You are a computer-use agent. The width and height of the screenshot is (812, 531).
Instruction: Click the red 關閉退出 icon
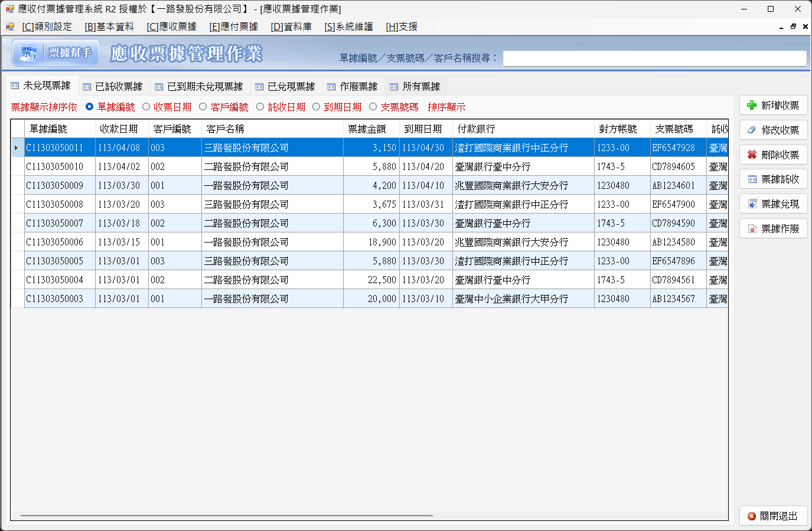coord(751,516)
